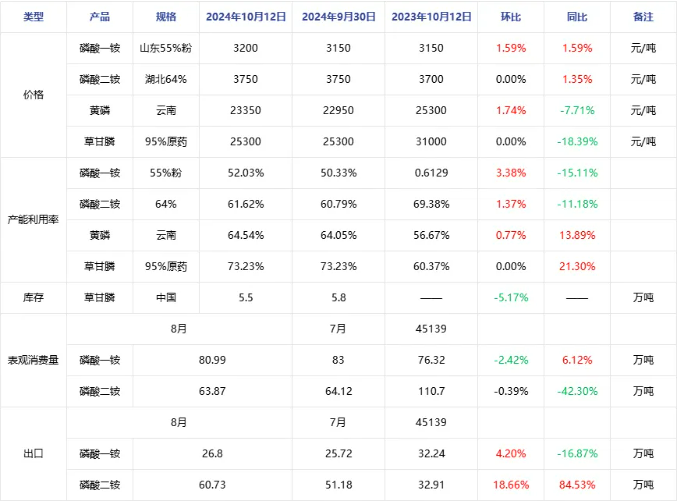Select the 21.30% glyphosate year-over-year cell

(577, 266)
